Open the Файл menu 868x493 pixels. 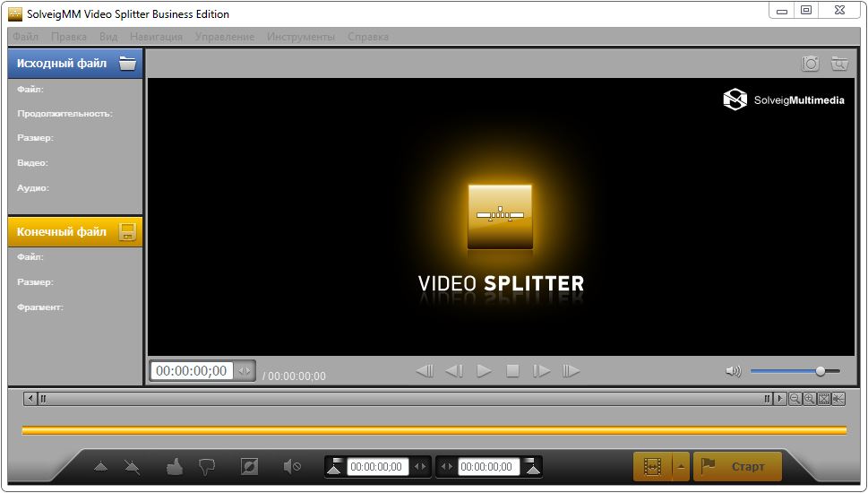coord(25,37)
